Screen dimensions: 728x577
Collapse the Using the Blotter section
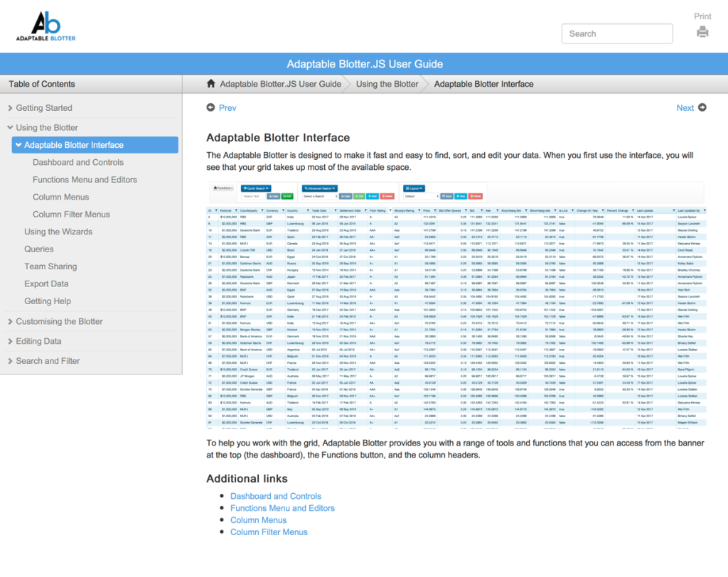(x=10, y=128)
